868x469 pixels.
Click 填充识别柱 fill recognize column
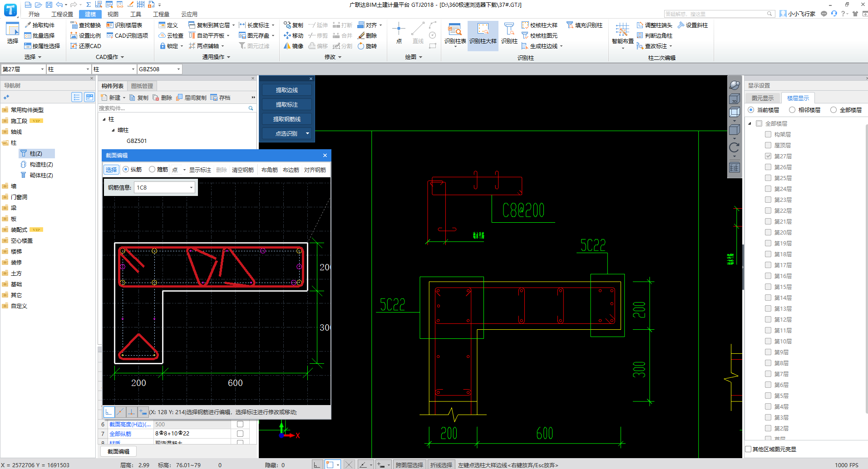pos(584,25)
